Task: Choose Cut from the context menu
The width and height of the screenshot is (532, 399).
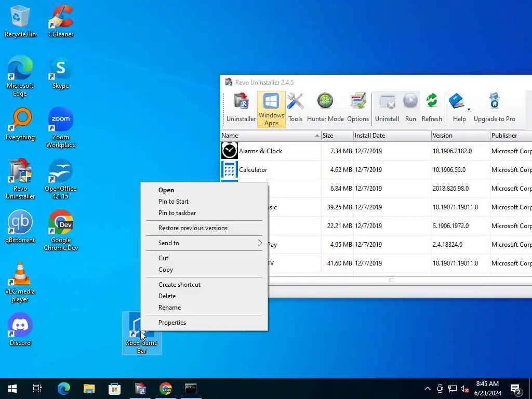Action: pyautogui.click(x=204, y=258)
